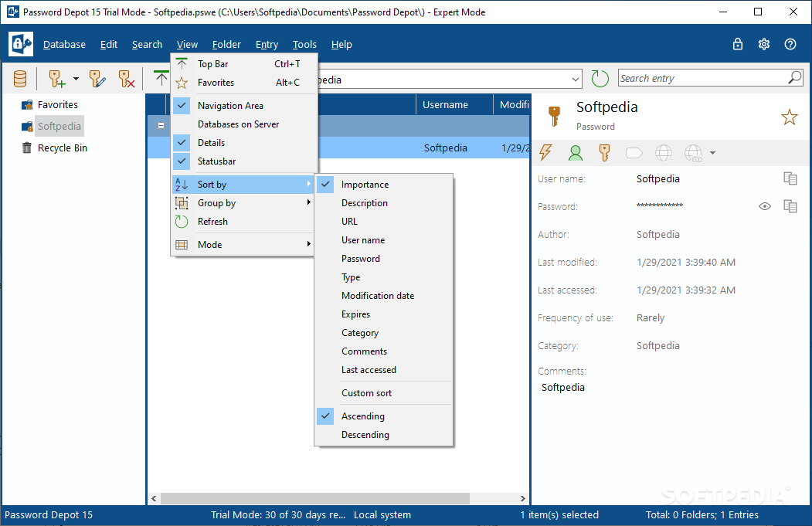Copy the user name with copy icon
812x526 pixels.
tap(790, 178)
